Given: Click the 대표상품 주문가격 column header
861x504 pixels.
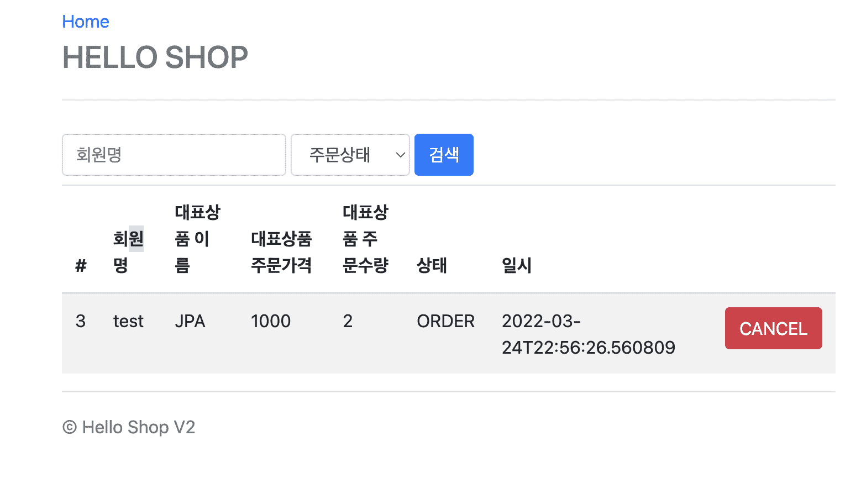Looking at the screenshot, I should click(281, 252).
